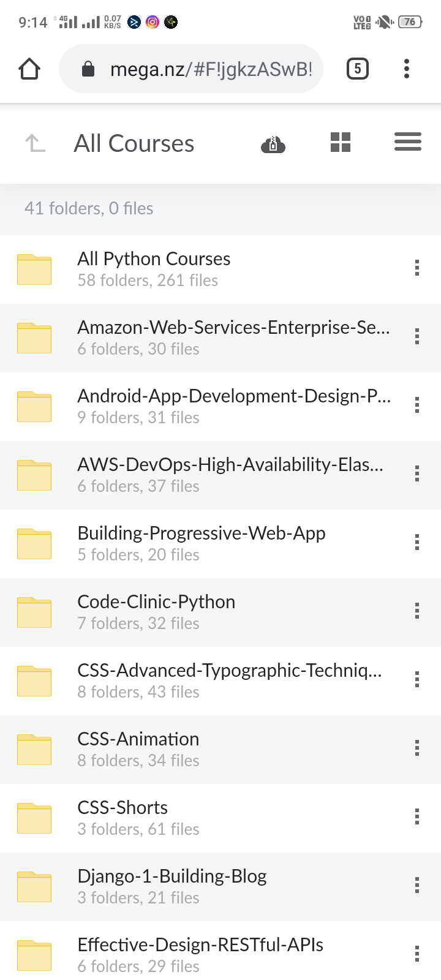Open the All Python Courses folder
The image size is (441, 980).
pyautogui.click(x=154, y=259)
